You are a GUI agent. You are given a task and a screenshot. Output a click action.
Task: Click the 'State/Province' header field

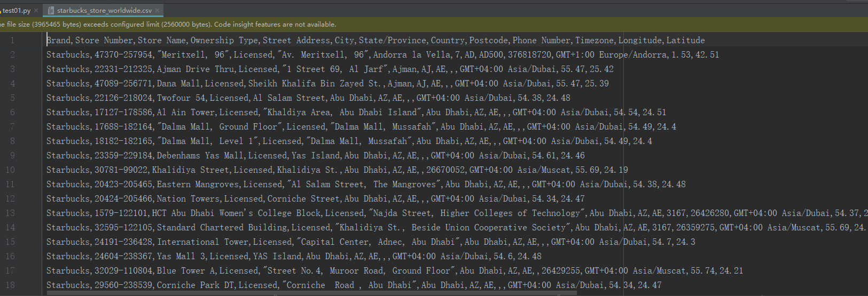click(x=393, y=41)
